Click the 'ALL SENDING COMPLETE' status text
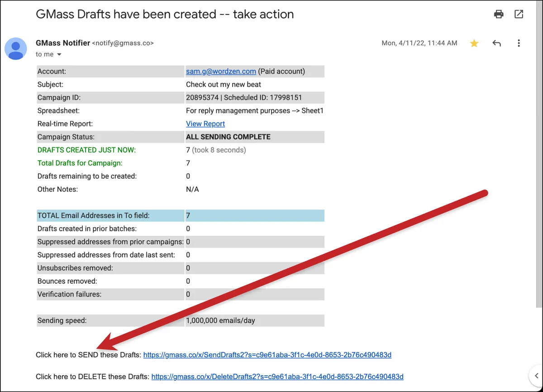543x392 pixels. tap(228, 137)
